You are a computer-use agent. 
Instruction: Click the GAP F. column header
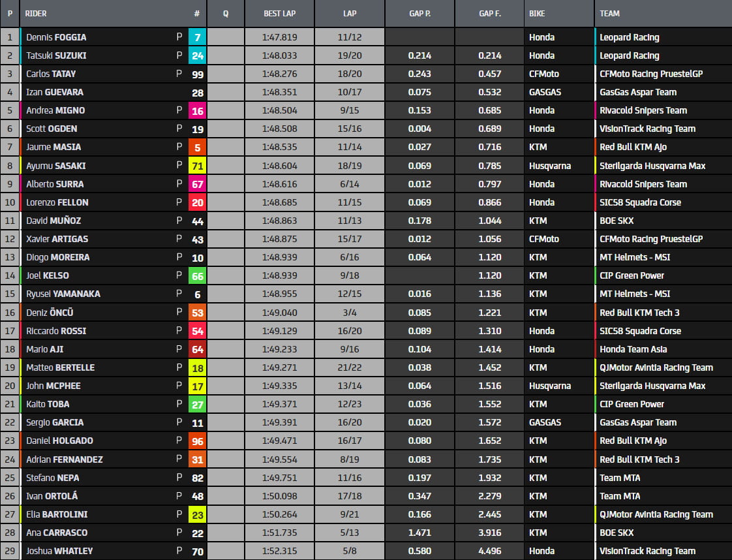(x=489, y=13)
